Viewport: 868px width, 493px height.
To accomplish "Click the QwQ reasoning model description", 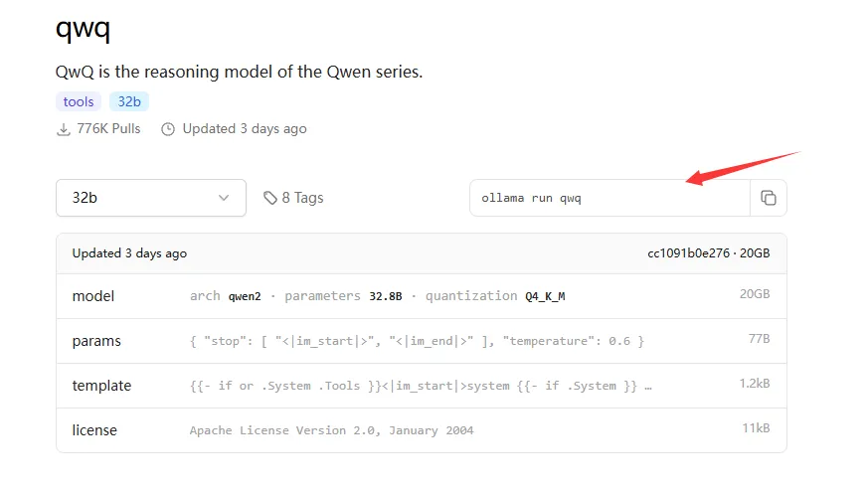I will [x=239, y=72].
